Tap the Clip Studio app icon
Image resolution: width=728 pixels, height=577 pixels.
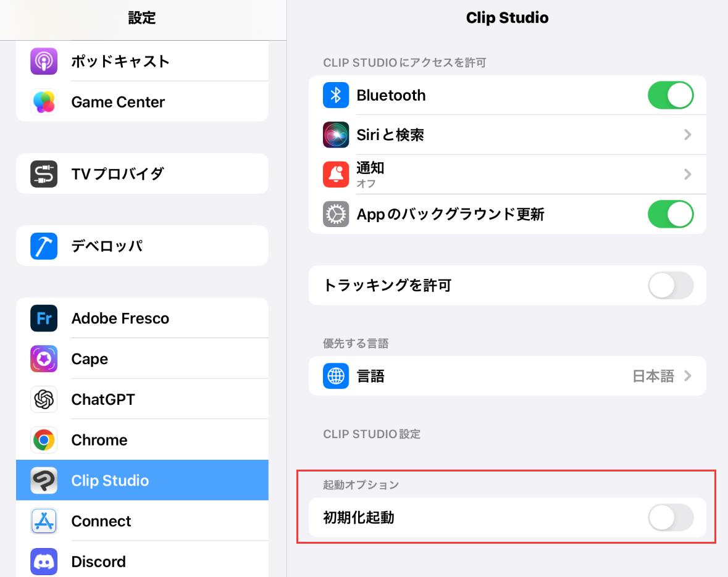44,480
